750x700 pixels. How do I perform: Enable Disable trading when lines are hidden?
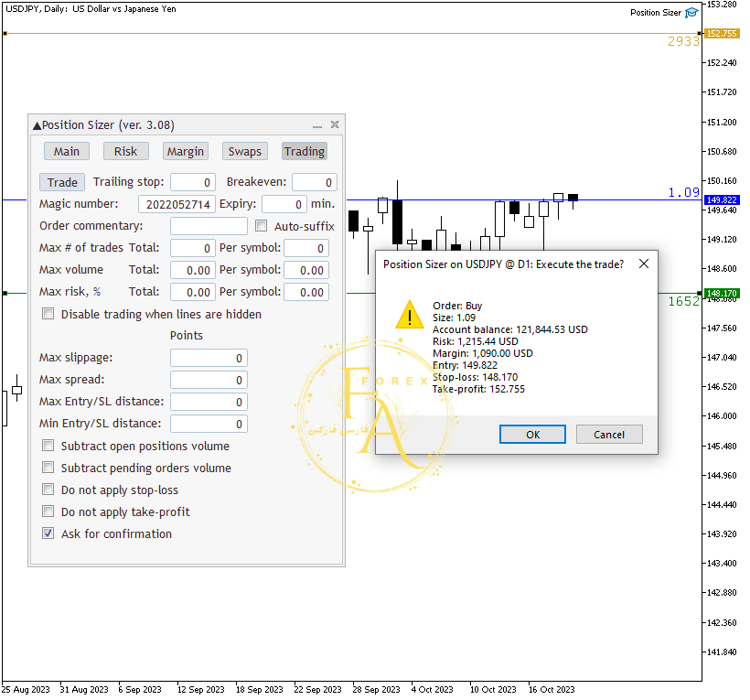pos(48,314)
